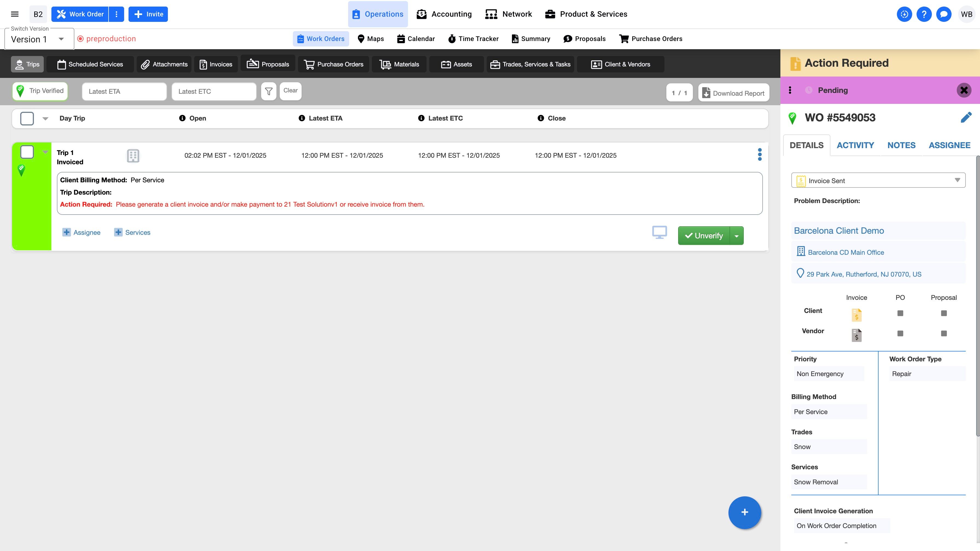Toggle the Trip Verified filter
980x551 pixels.
[x=40, y=91]
